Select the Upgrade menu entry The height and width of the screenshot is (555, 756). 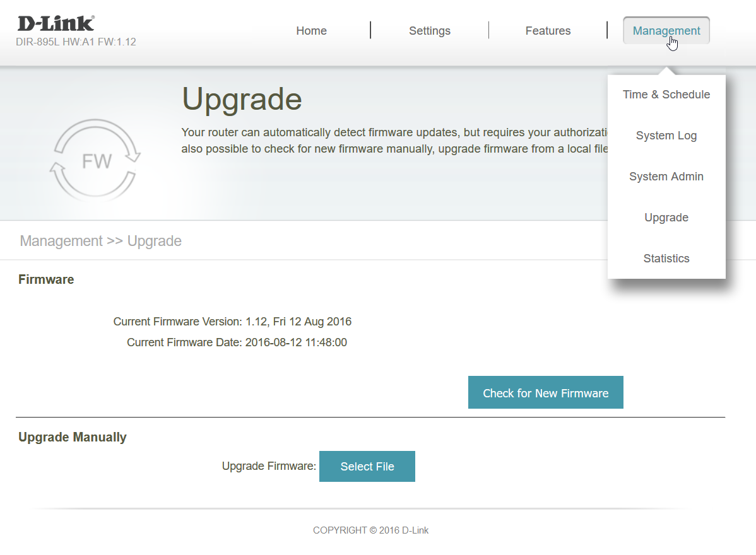(x=666, y=218)
